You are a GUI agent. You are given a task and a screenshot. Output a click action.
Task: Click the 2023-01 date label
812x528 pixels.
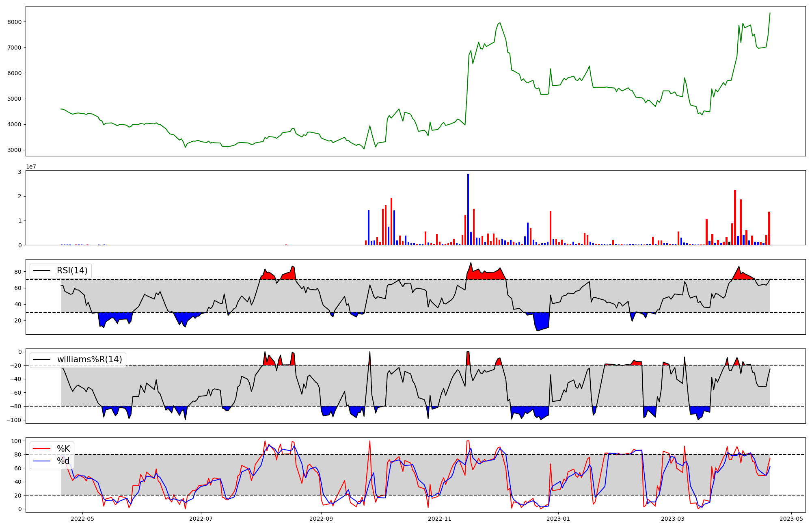pyautogui.click(x=558, y=519)
